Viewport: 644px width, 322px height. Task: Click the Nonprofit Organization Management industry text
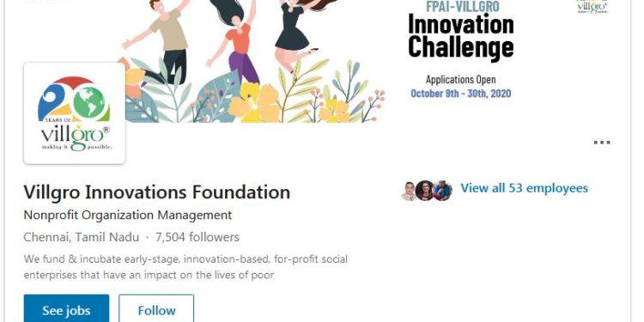pyautogui.click(x=128, y=215)
